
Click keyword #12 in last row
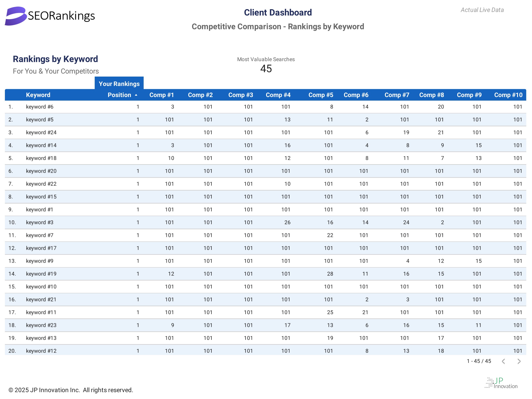pos(41,351)
